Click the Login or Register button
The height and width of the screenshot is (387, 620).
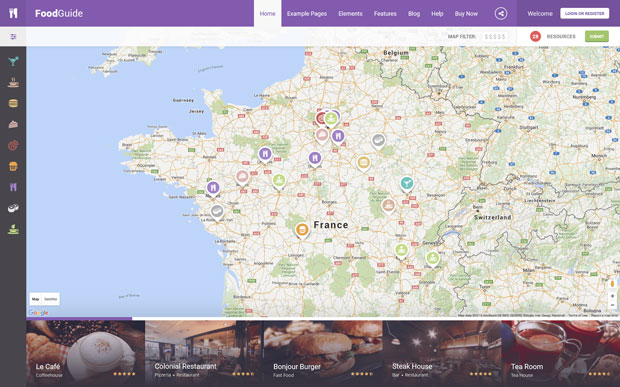coord(584,13)
